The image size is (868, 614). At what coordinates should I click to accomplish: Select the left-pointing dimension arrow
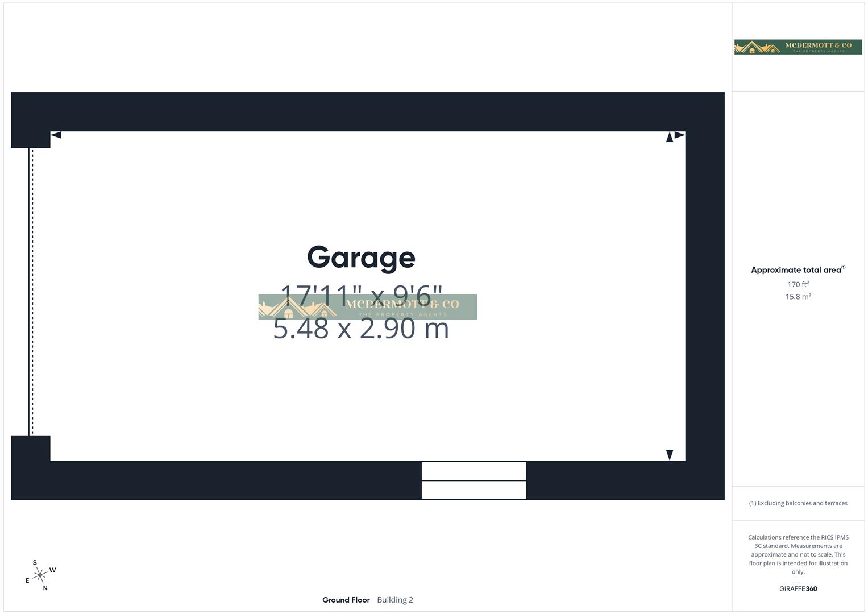point(55,135)
